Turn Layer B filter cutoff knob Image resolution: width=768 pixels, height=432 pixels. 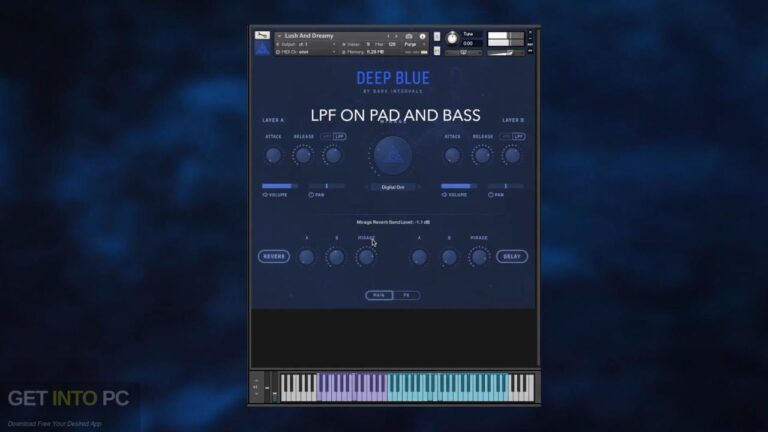tap(512, 155)
